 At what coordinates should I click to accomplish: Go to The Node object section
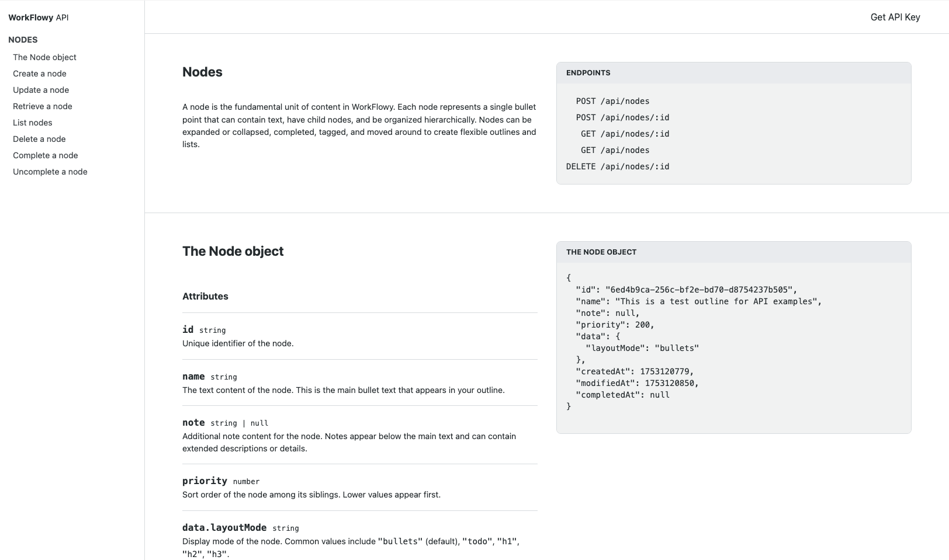[x=44, y=57]
